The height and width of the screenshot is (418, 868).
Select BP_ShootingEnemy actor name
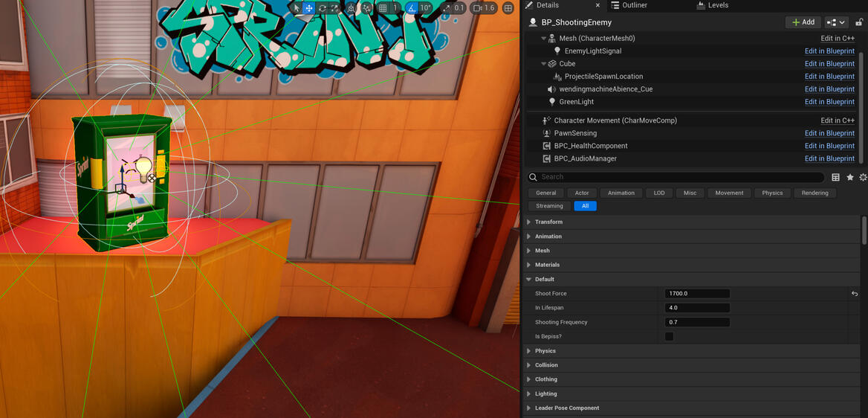(x=576, y=23)
